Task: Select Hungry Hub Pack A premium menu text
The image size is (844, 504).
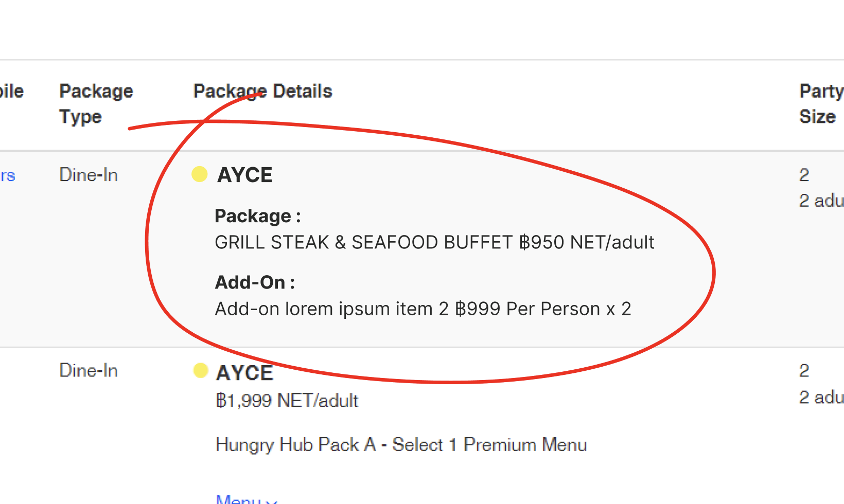Action: (401, 444)
